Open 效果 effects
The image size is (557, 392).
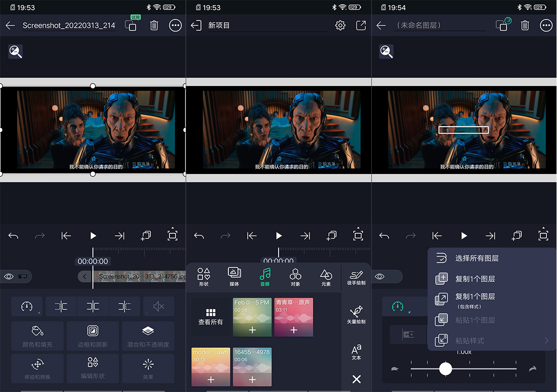pyautogui.click(x=148, y=369)
